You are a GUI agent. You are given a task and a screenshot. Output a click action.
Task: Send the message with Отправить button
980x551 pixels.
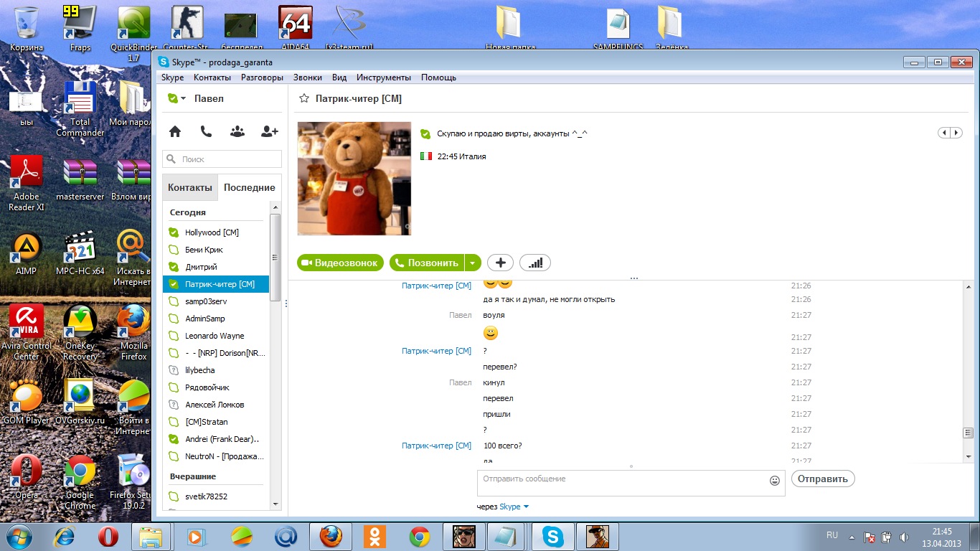coord(823,479)
